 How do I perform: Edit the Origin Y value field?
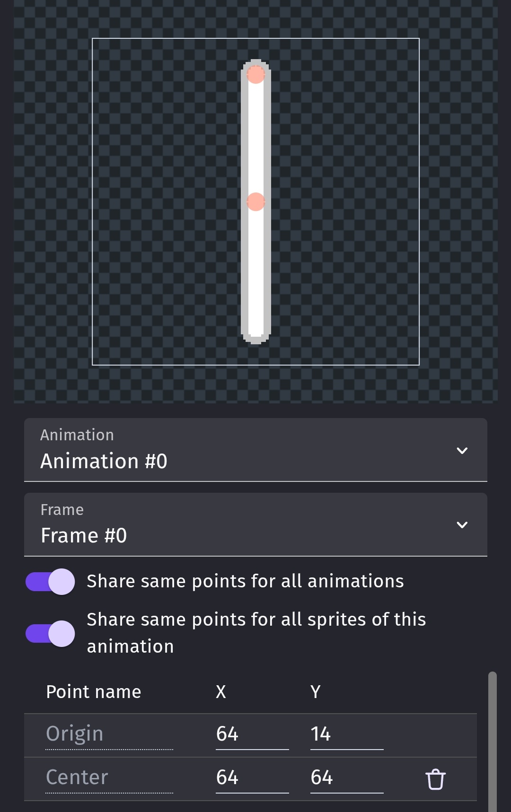pyautogui.click(x=347, y=734)
